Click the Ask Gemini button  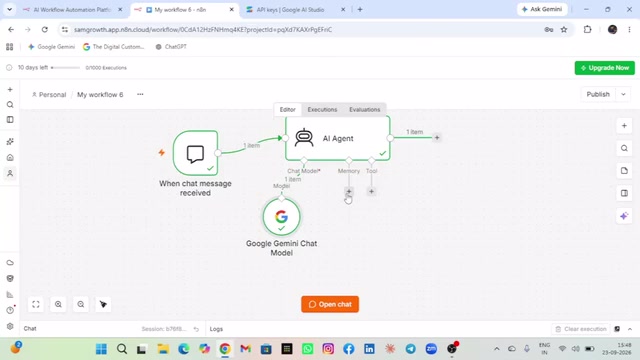coord(542,9)
